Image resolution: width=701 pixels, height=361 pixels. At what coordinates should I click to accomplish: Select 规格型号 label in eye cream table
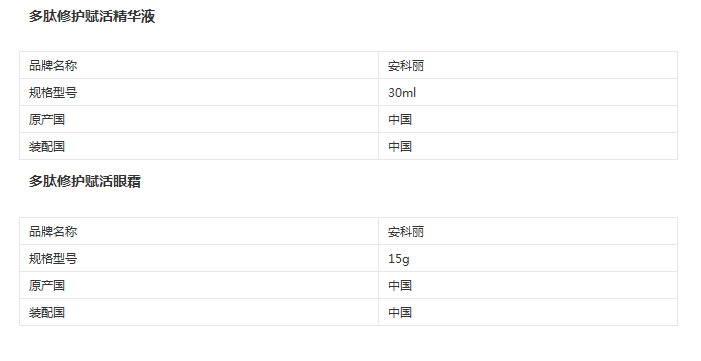[53, 259]
